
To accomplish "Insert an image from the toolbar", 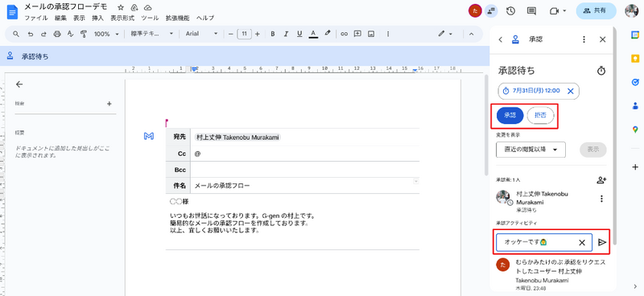I will click(x=371, y=34).
